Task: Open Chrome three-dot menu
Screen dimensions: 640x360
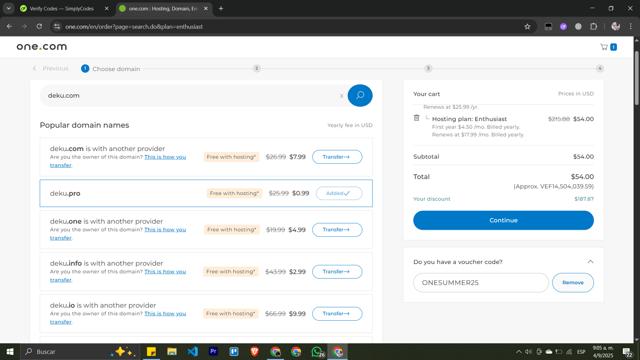Action: 630,27
